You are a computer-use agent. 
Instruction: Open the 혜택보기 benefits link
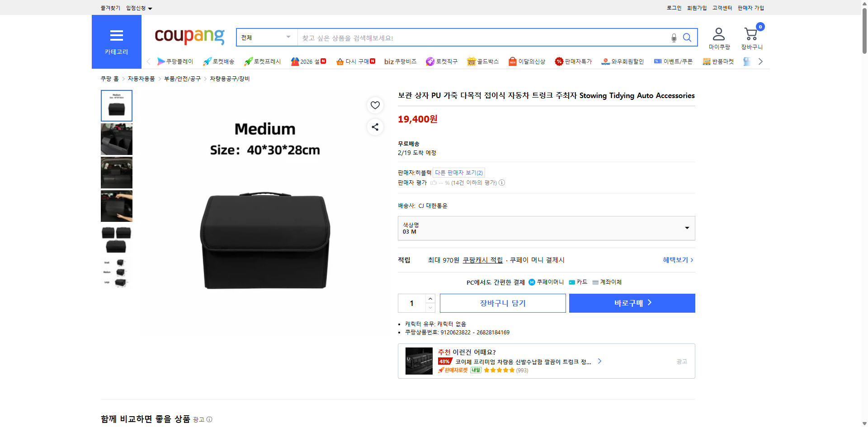point(676,260)
